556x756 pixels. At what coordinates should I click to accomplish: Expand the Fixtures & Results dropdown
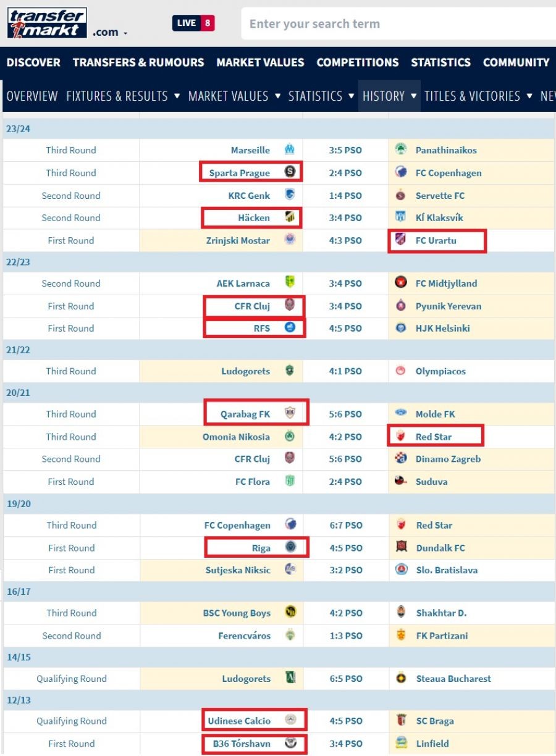pyautogui.click(x=177, y=96)
